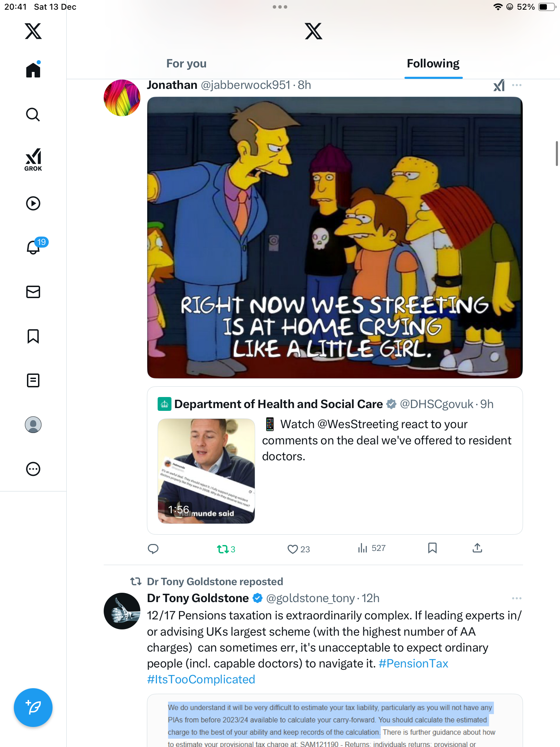Open the Notifications bell
The width and height of the screenshot is (560, 747).
point(34,247)
